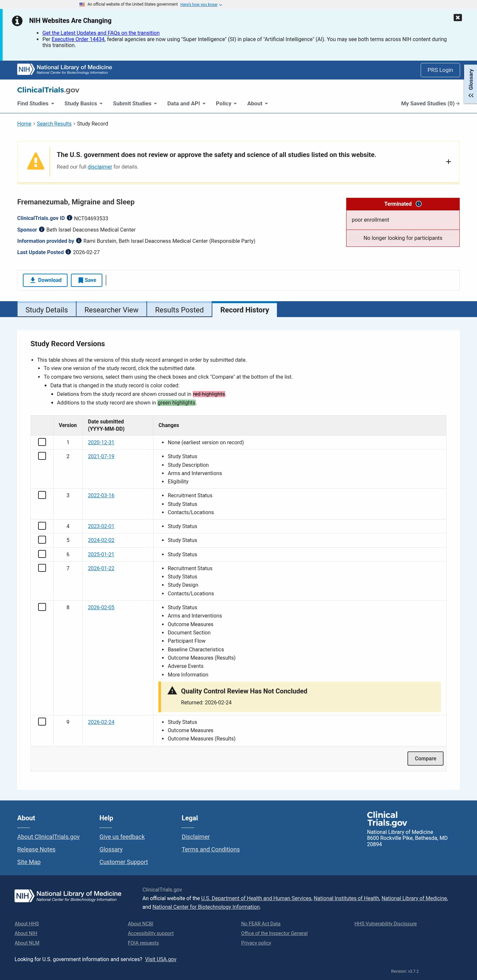Screen dimensions: 477x980
Task: Select the version 9 checkbox
Action: 42,722
